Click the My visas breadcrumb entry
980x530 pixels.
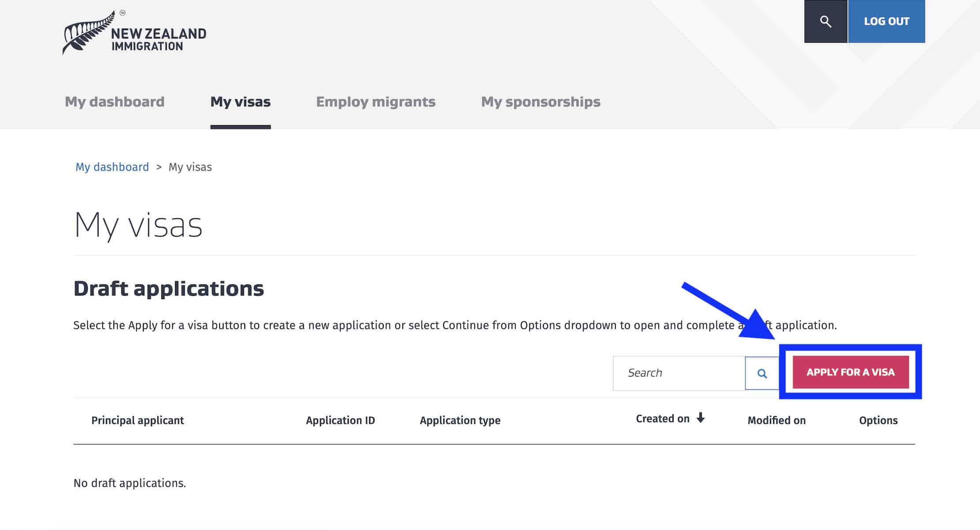coord(191,167)
